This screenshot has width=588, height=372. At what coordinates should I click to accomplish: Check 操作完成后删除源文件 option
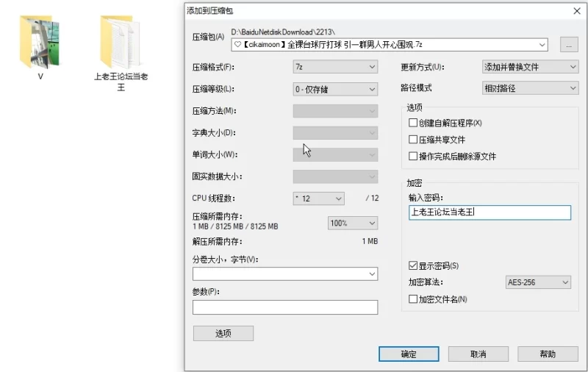[x=412, y=157]
